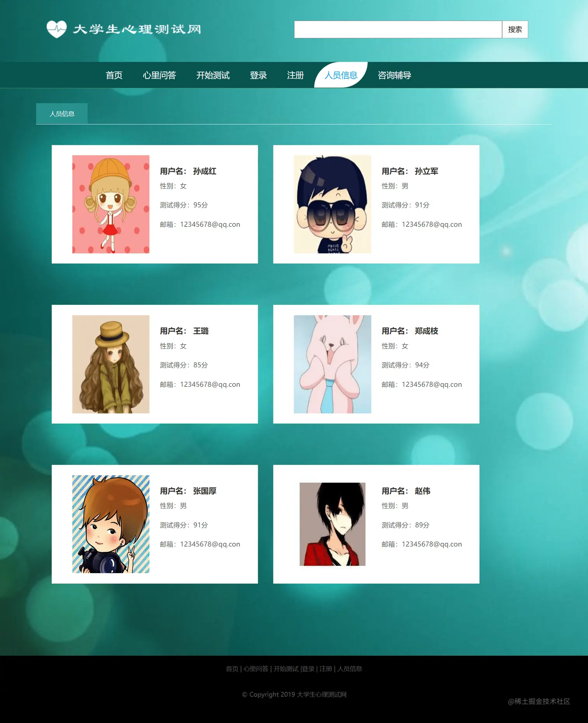
Task: Open avatar thumbnail of 张国厚
Action: point(111,524)
